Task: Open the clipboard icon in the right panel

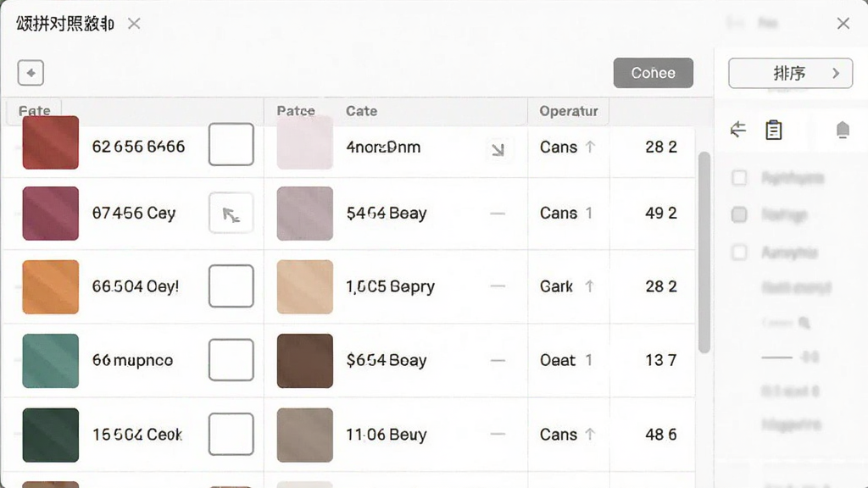Action: [x=773, y=130]
